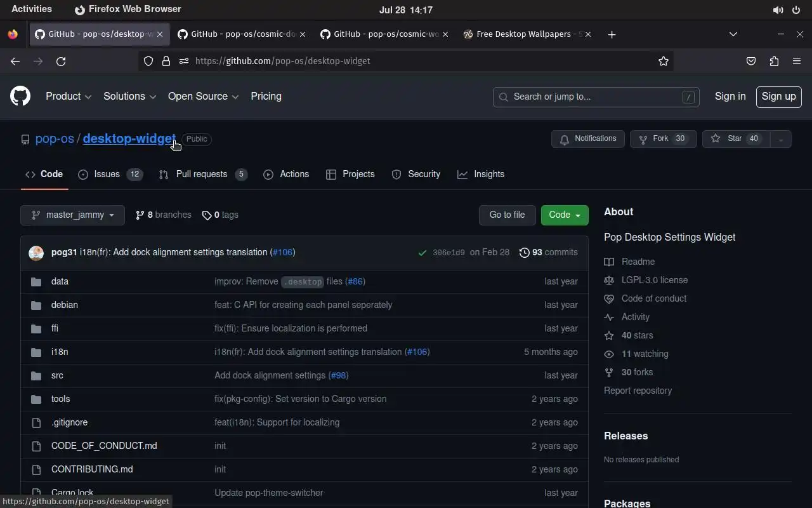Click the slash shortcut key icon
812x508 pixels.
point(688,97)
